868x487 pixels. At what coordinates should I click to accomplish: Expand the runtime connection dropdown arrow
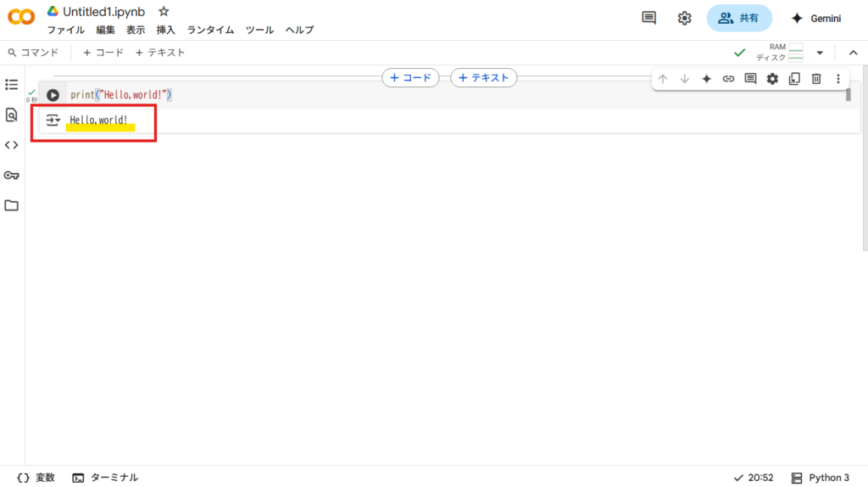click(x=820, y=53)
